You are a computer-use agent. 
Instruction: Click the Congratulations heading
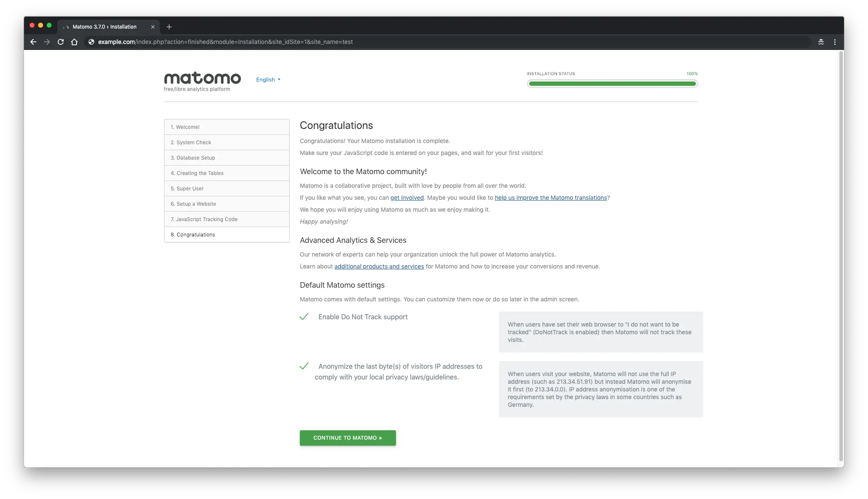tap(336, 125)
